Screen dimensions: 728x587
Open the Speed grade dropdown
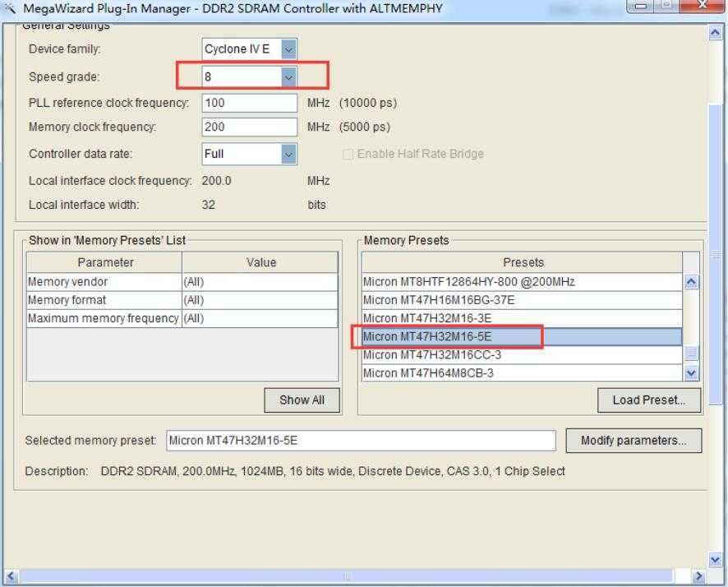click(x=288, y=77)
